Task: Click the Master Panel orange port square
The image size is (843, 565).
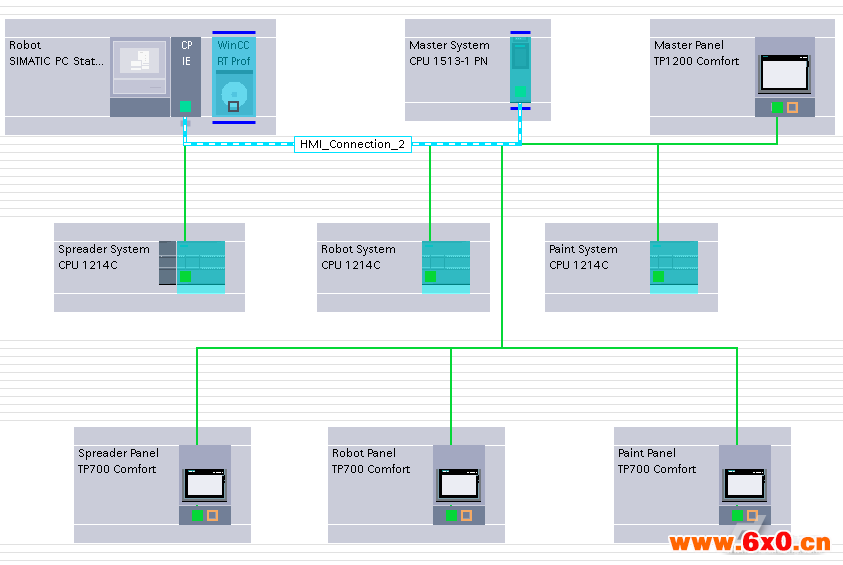Action: click(x=792, y=108)
